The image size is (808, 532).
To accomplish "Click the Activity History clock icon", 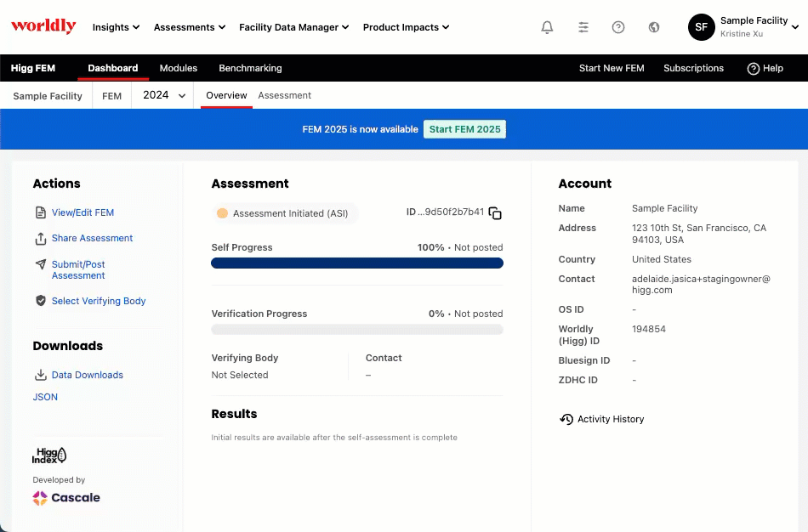I will point(566,419).
